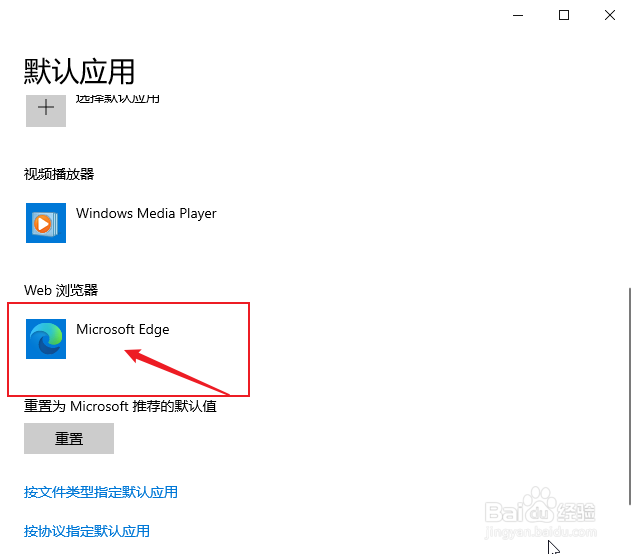
Task: Open 按协议指定默认应用 link
Action: point(86,531)
